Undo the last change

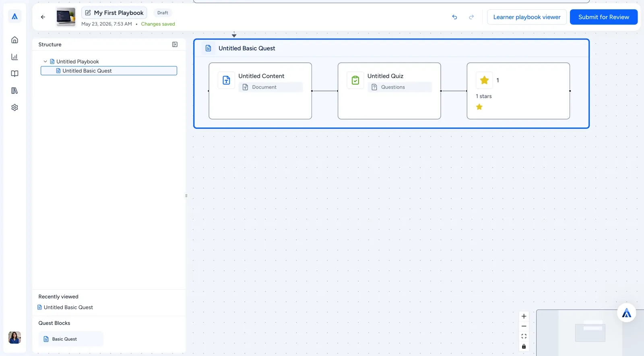[x=454, y=17]
